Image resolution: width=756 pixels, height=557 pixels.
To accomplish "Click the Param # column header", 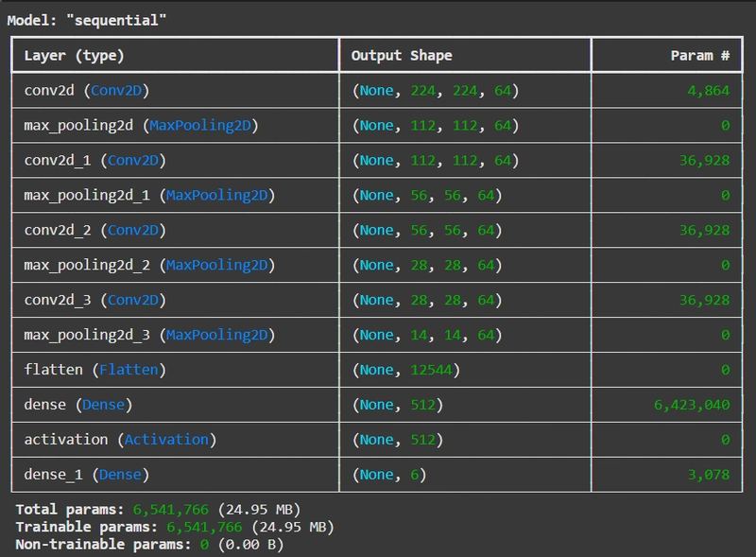I will 700,56.
